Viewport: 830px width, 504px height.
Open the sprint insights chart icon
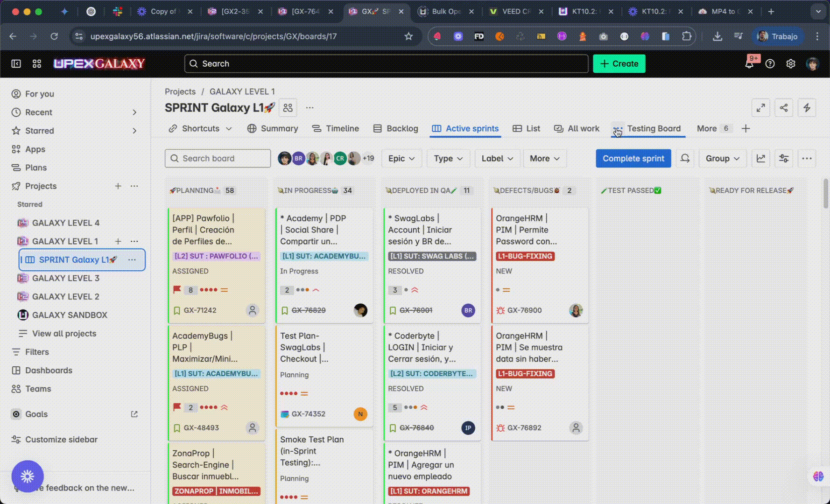pyautogui.click(x=760, y=159)
